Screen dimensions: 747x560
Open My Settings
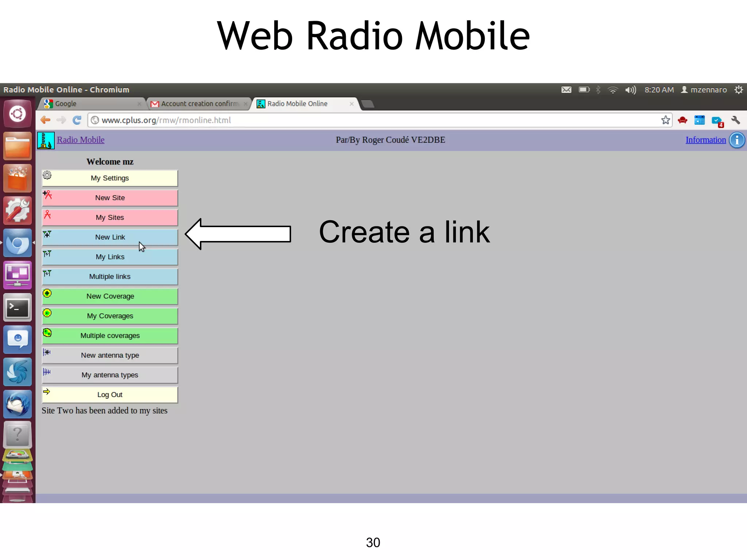[110, 178]
